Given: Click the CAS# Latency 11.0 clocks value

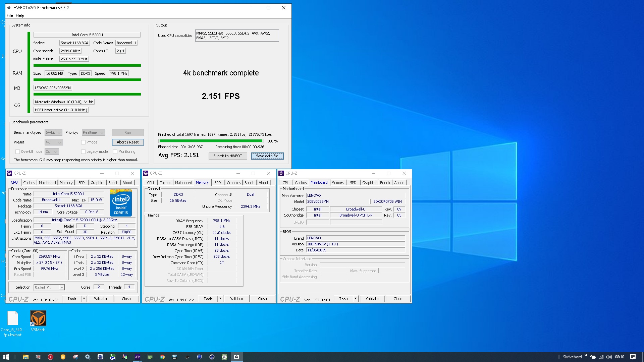Looking at the screenshot, I should tap(222, 233).
